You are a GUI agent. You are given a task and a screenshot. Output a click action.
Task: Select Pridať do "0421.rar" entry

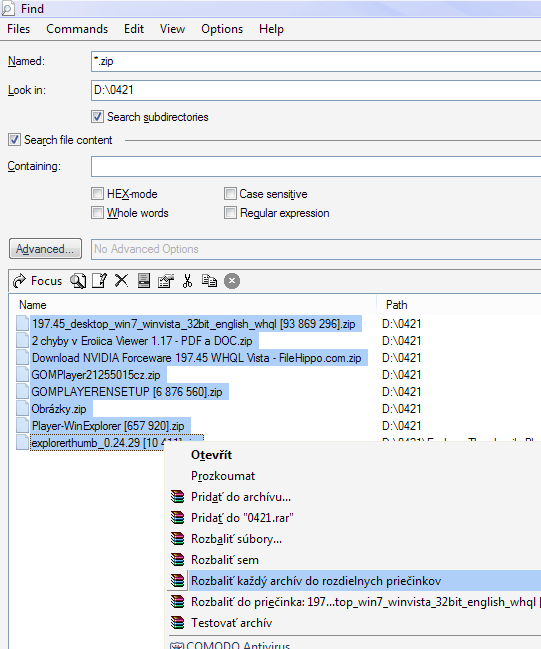click(354, 518)
